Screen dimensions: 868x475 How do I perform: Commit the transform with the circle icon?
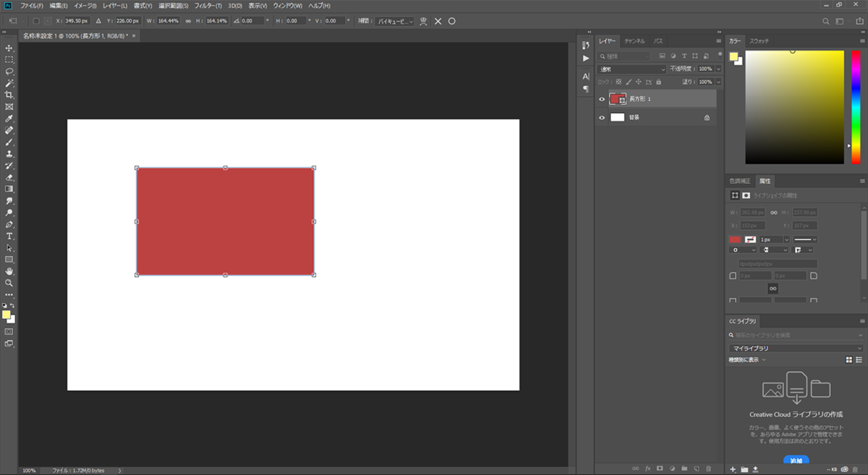point(452,21)
